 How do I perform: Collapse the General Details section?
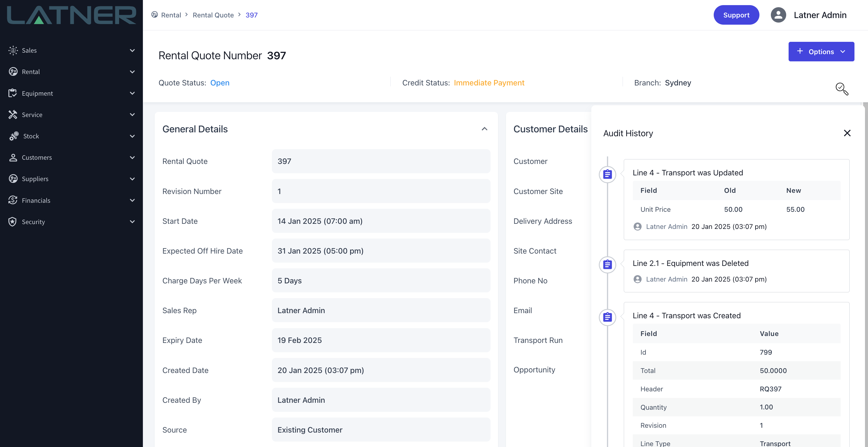click(x=485, y=129)
